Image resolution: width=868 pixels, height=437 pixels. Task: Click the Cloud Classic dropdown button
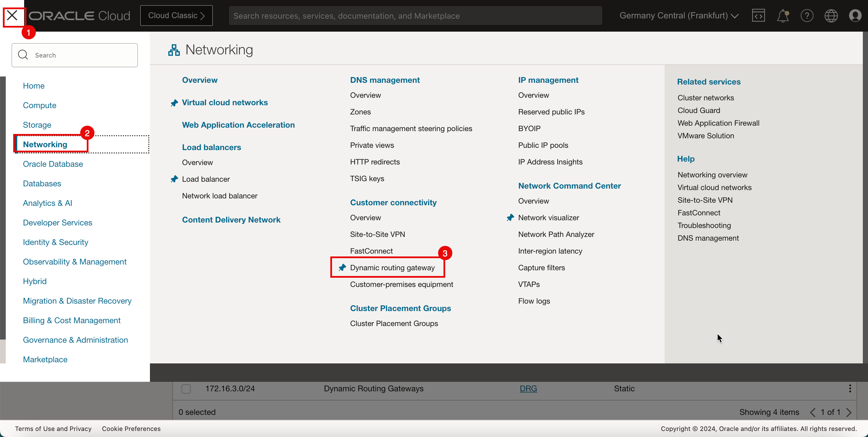pos(176,15)
